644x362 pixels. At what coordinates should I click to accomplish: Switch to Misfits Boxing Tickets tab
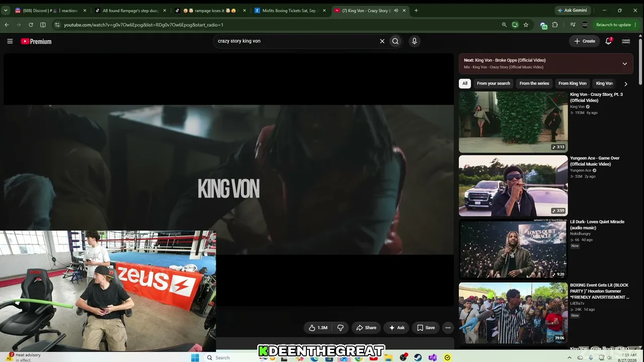(x=291, y=11)
